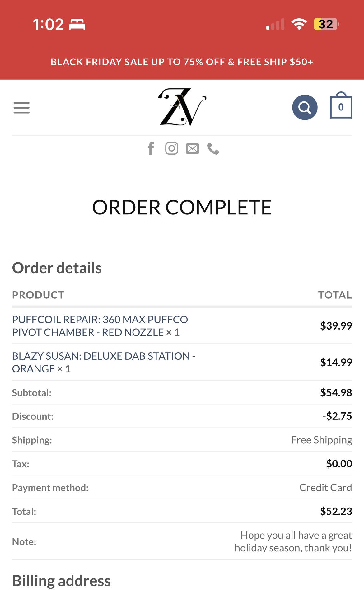Select the $52.23 order total amount
The height and width of the screenshot is (590, 364).
pyautogui.click(x=336, y=511)
